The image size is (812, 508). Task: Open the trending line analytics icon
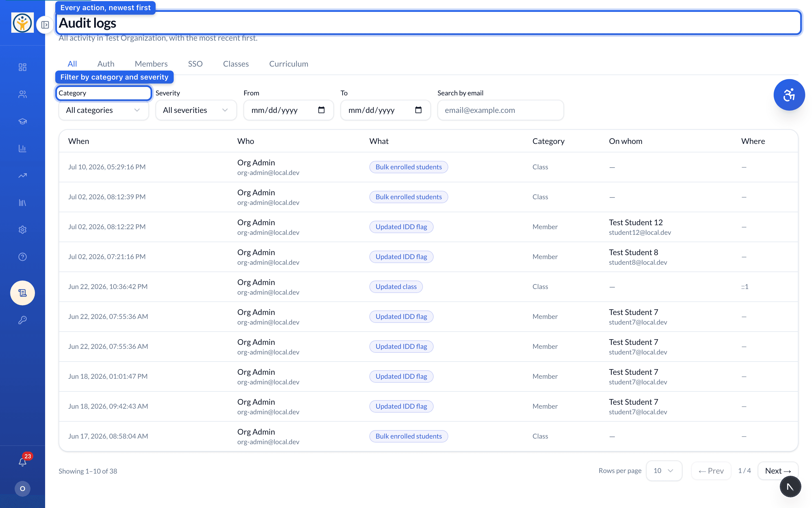coord(23,176)
